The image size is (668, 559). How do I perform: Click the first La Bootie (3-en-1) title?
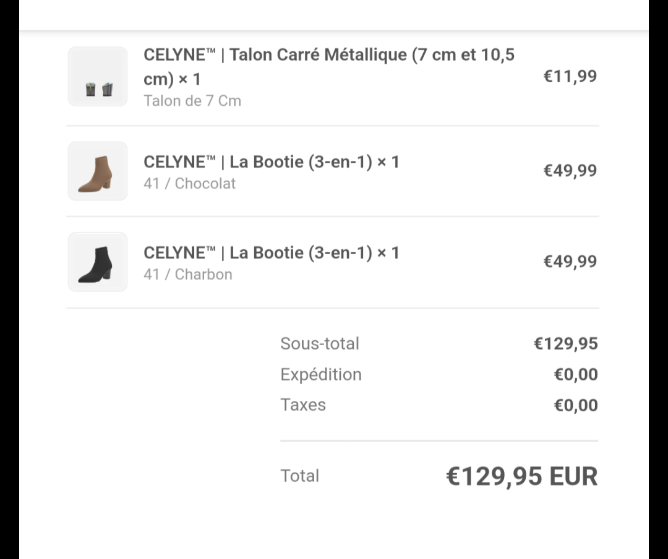coord(271,162)
